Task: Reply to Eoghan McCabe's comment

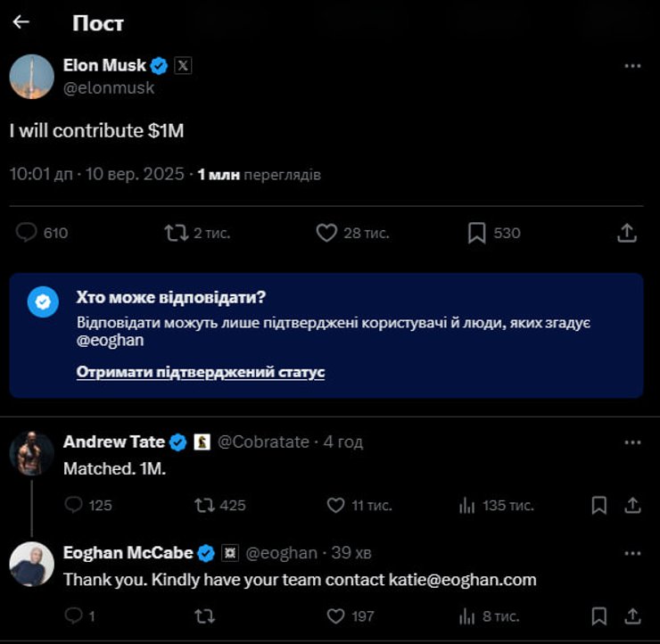Action: 74,616
